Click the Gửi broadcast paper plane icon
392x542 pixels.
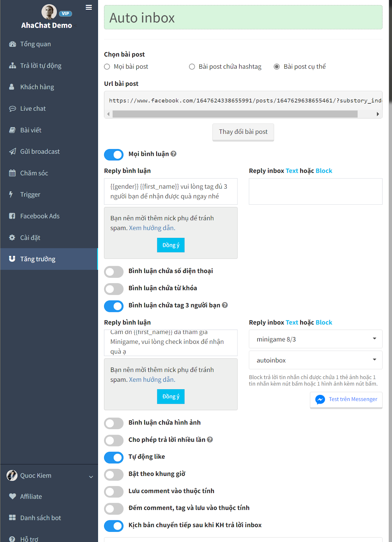coord(13,151)
